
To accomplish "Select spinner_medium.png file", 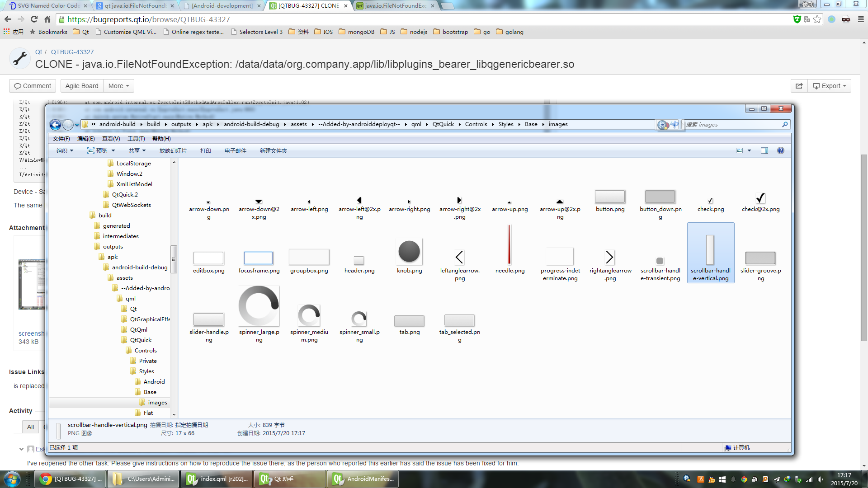I will 309,323.
